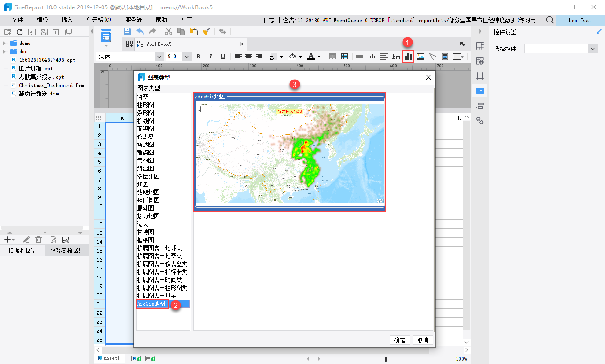605x364 pixels.
Task: Click the Copy icon in the toolbar
Action: point(181,31)
